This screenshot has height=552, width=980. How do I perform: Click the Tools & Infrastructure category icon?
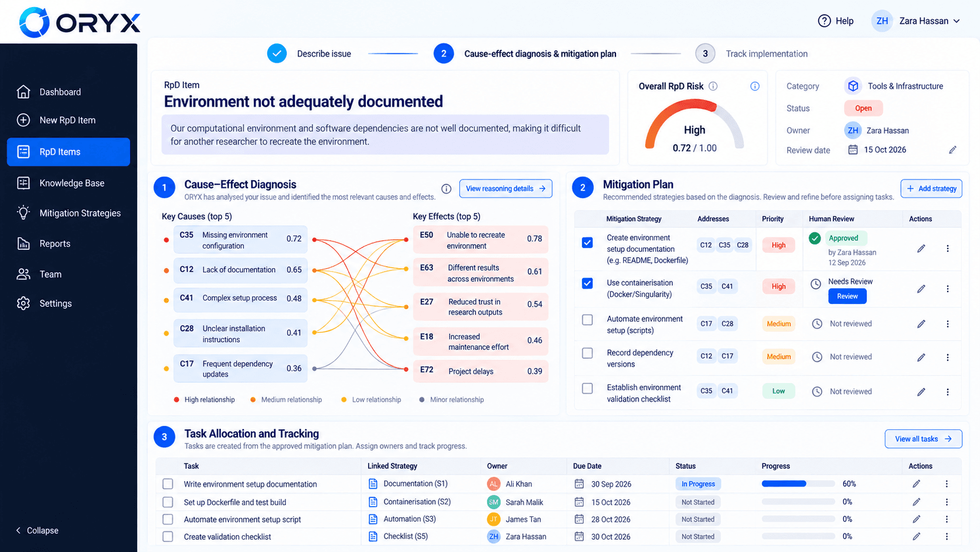point(853,86)
